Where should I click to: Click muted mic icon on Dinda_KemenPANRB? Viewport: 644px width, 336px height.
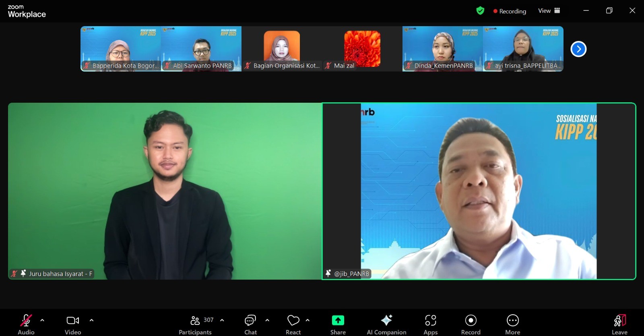(409, 66)
